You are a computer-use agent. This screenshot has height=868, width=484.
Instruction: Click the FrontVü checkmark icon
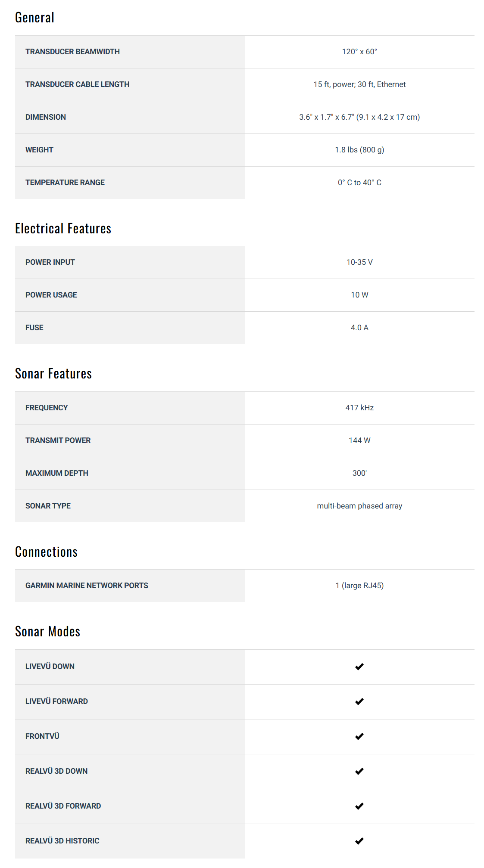click(359, 736)
